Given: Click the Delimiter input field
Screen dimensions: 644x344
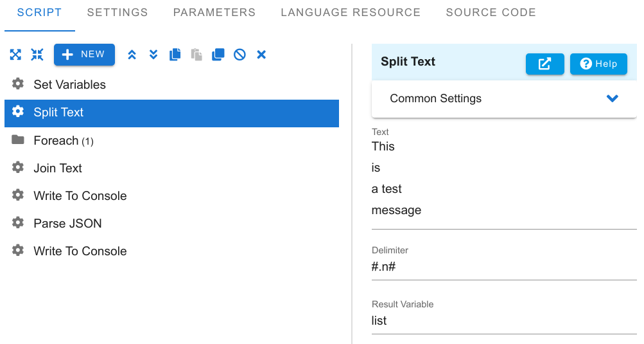Looking at the screenshot, I should 504,267.
